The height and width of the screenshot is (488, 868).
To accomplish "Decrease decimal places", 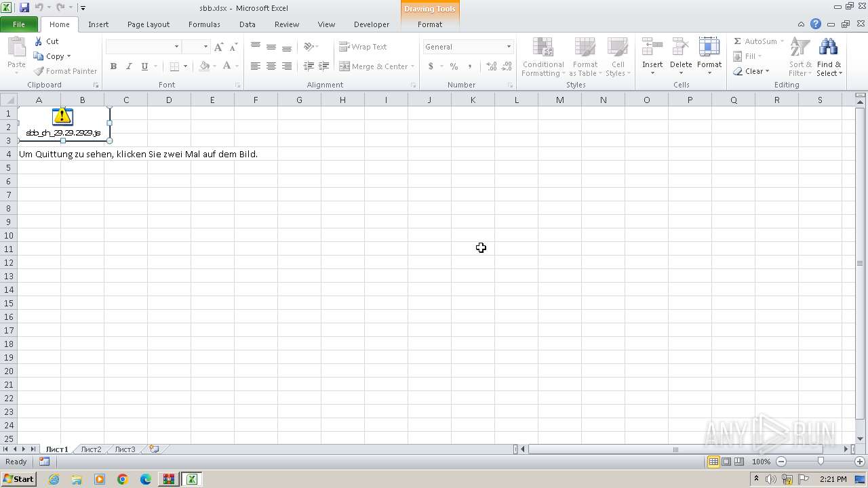I will point(507,66).
